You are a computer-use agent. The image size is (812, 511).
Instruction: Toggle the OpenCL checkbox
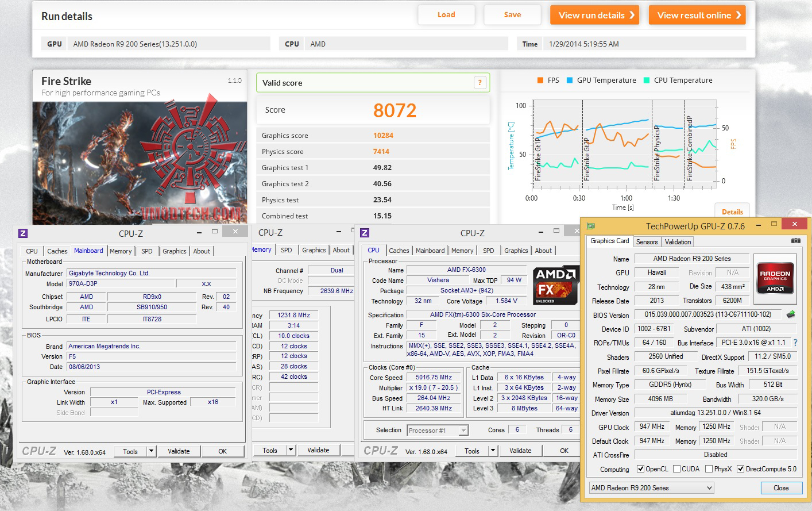click(x=640, y=469)
